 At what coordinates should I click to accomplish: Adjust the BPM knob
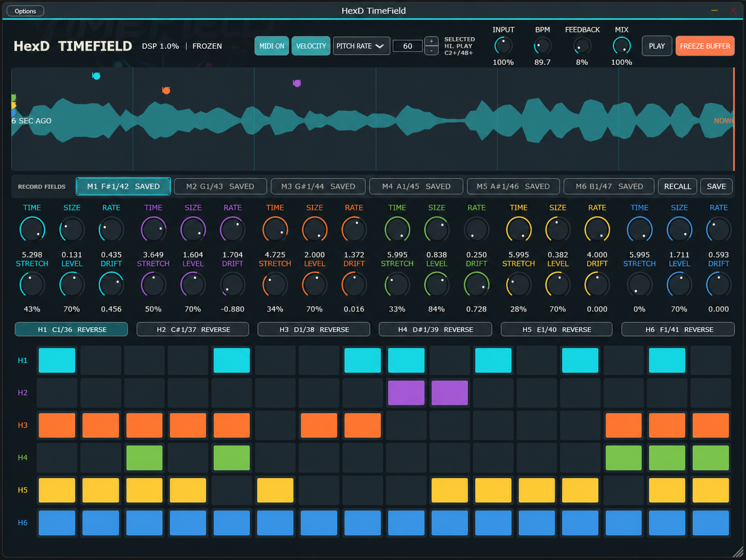542,46
